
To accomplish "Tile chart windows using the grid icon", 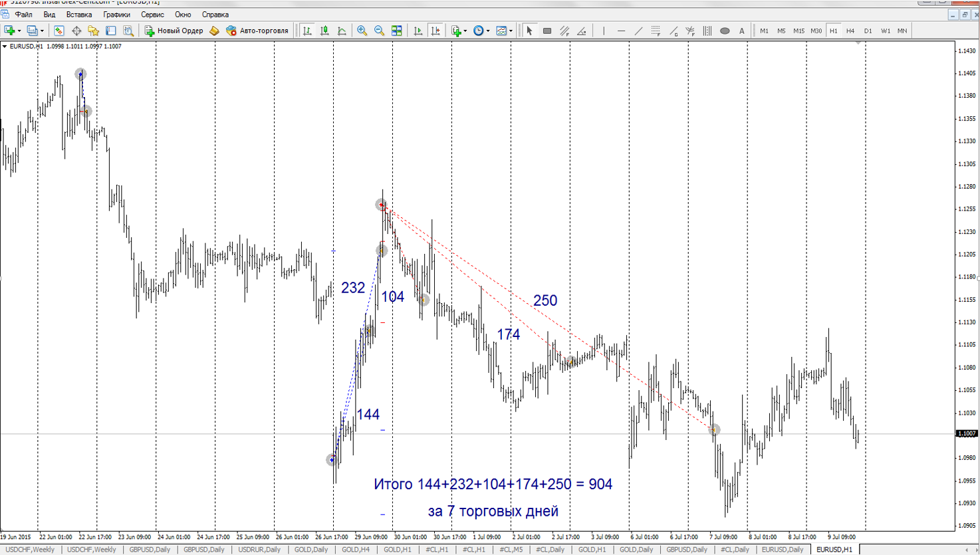I will tap(397, 31).
